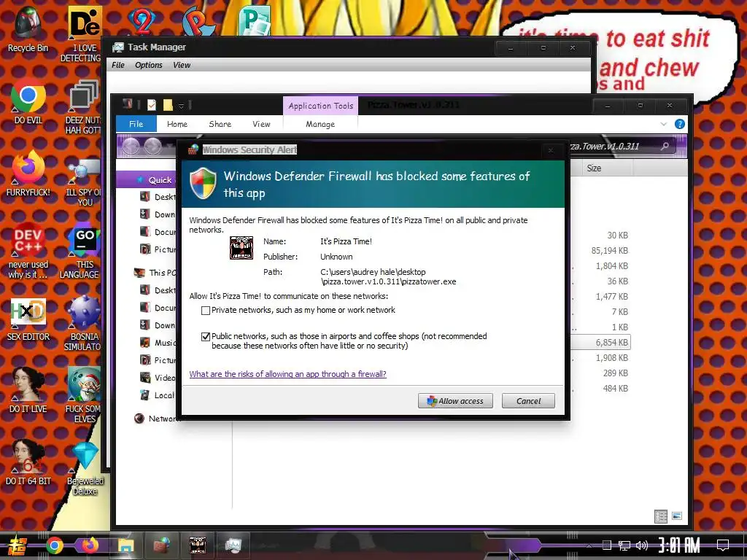
Task: Switch to Pizza Tower on the taskbar
Action: coord(198,545)
